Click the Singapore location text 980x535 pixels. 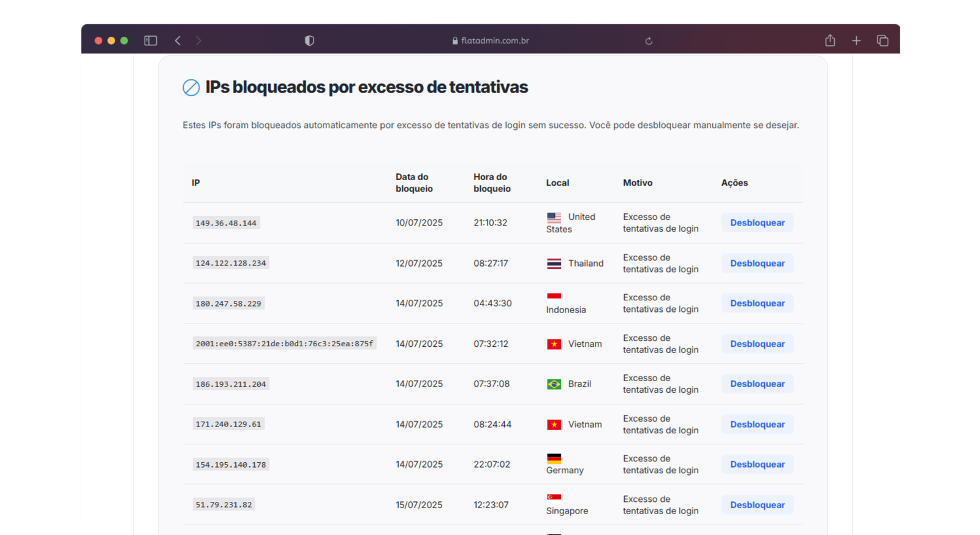coord(567,510)
